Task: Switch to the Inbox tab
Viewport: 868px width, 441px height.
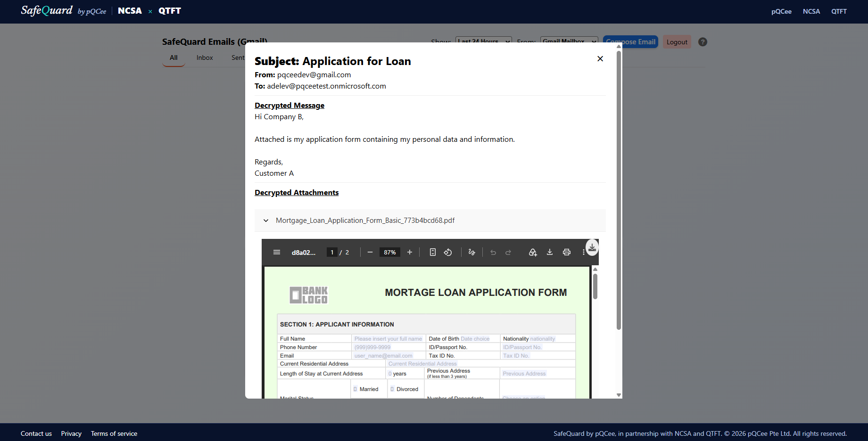Action: coord(205,57)
